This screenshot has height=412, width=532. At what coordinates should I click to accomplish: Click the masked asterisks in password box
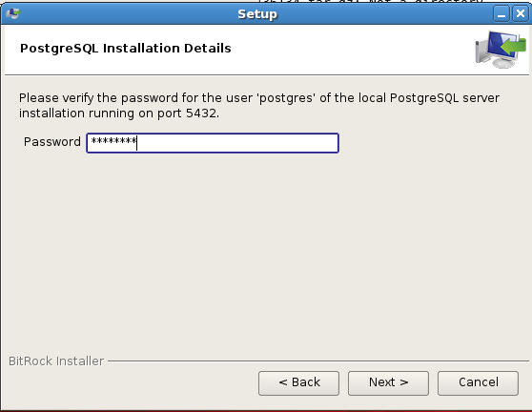point(113,141)
